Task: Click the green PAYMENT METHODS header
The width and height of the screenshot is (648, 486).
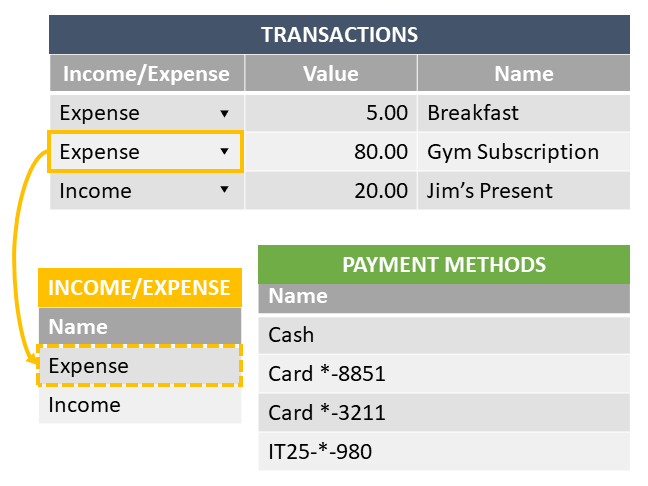Action: [444, 265]
